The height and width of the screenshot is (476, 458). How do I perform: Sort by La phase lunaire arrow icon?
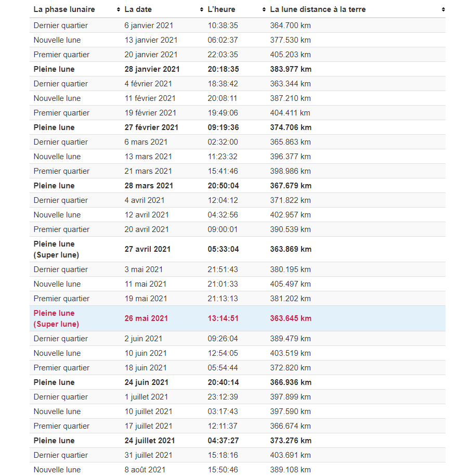click(x=119, y=9)
